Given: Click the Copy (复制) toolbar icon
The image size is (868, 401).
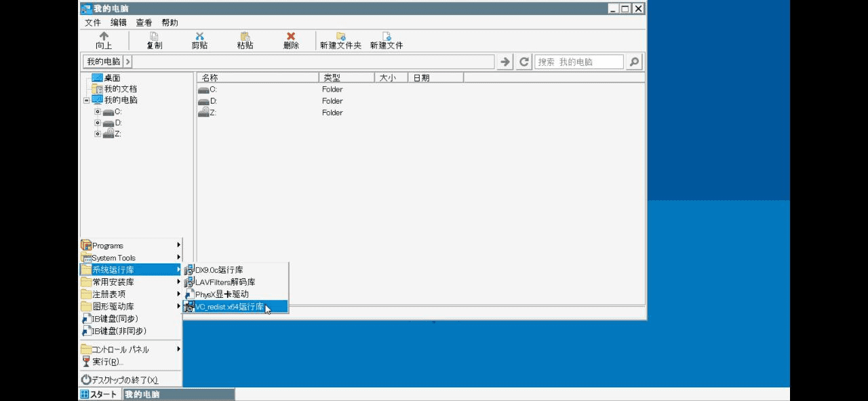Looking at the screenshot, I should coord(154,37).
